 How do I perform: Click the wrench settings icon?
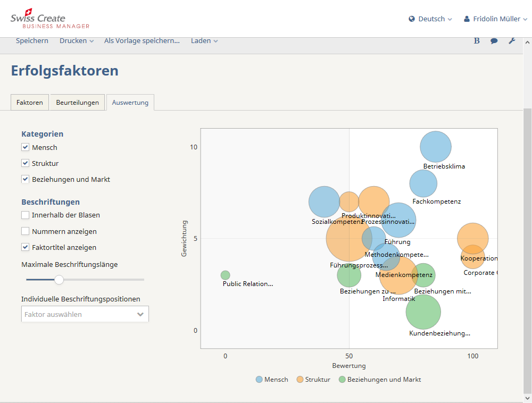pyautogui.click(x=512, y=41)
